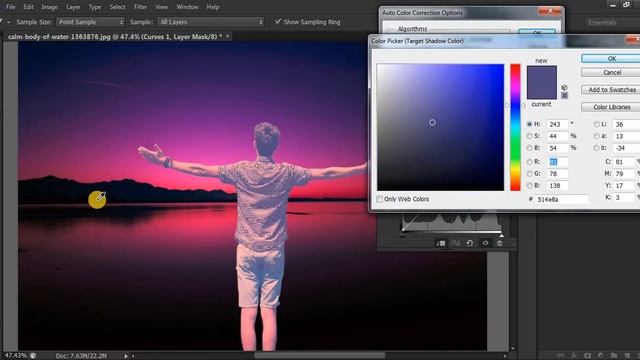This screenshot has width=640, height=360.
Task: Open the Window menu
Action: click(x=187, y=7)
